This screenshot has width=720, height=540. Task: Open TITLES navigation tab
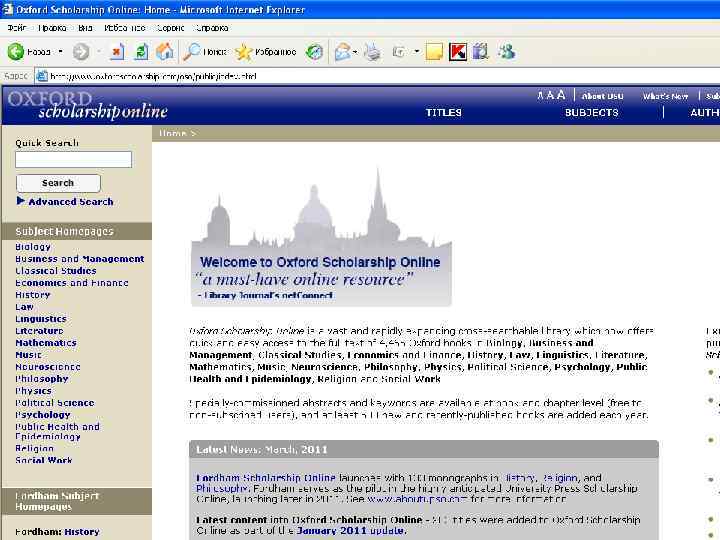point(444,112)
